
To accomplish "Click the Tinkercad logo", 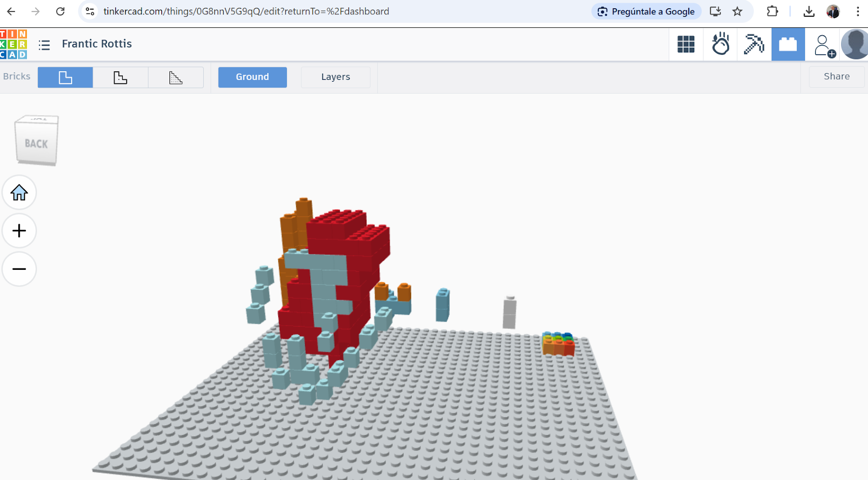I will point(13,44).
